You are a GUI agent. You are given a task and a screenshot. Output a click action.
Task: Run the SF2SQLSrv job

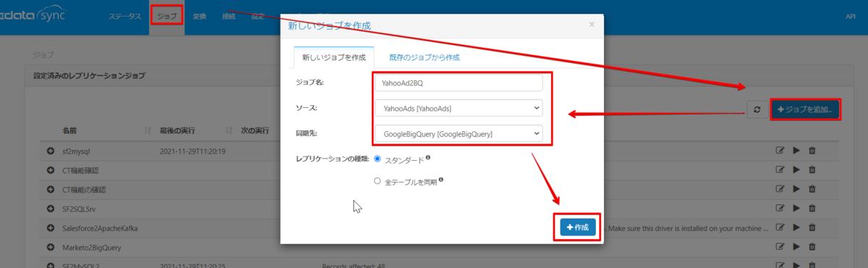(x=796, y=209)
